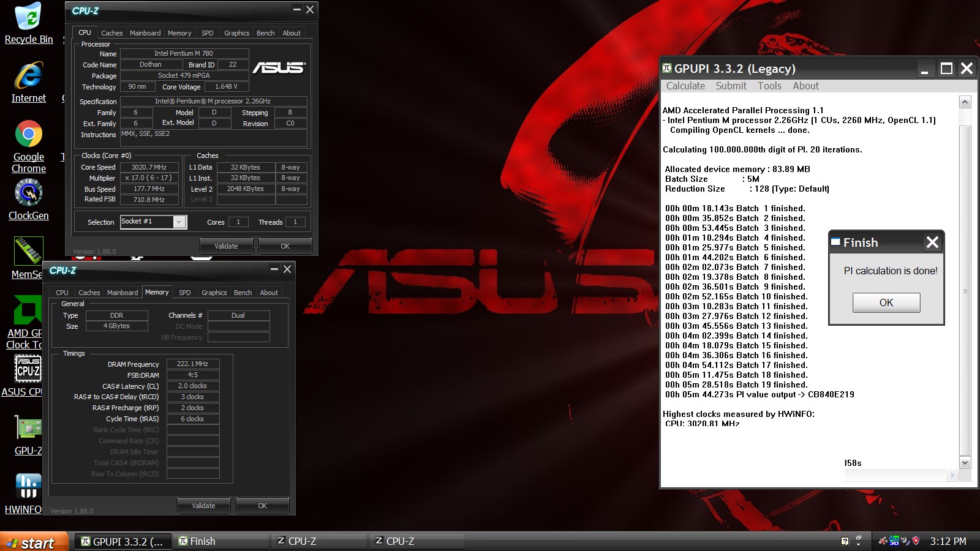Image resolution: width=980 pixels, height=551 pixels.
Task: Open SPD tab in bottom CPU-Z window
Action: [185, 293]
